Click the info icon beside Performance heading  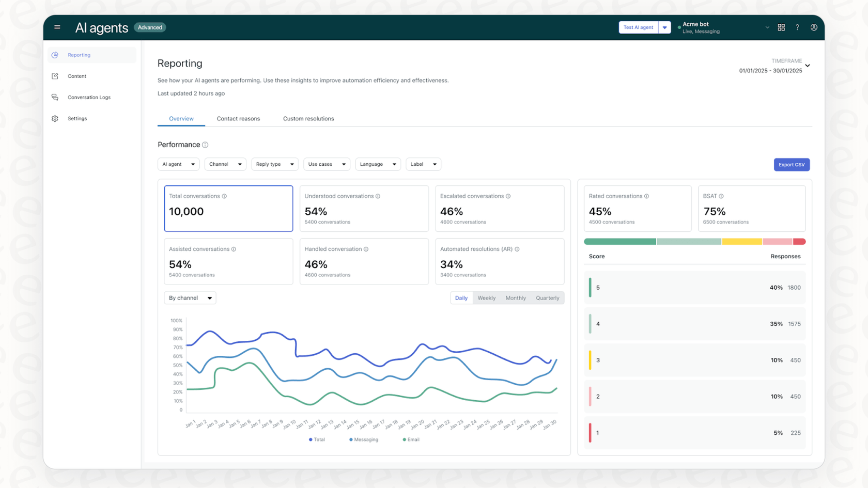pos(205,145)
